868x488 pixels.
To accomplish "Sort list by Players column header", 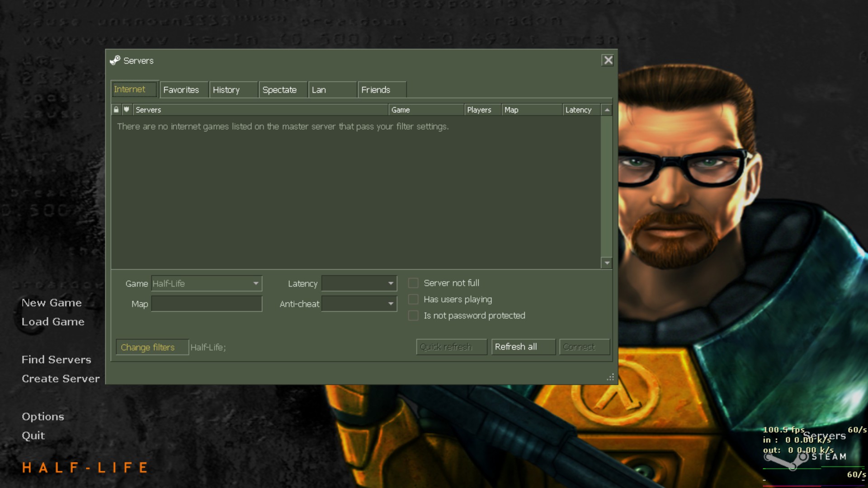I will coord(483,110).
